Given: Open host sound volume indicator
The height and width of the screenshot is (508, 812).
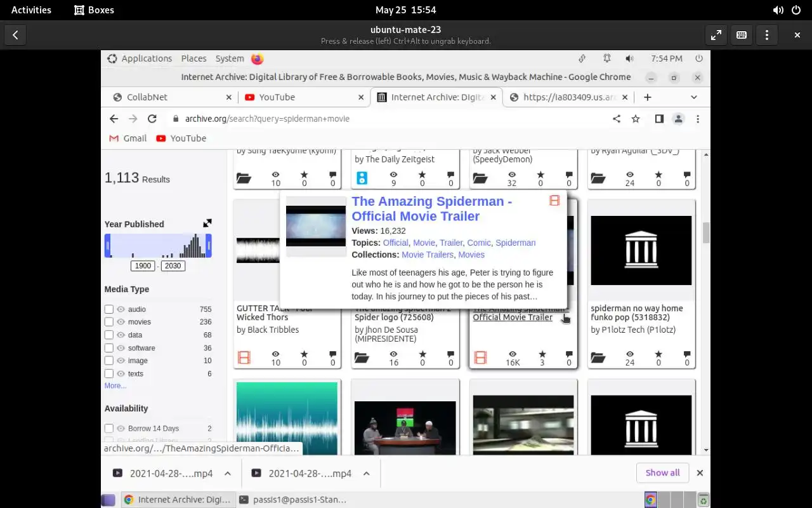Looking at the screenshot, I should pyautogui.click(x=778, y=10).
